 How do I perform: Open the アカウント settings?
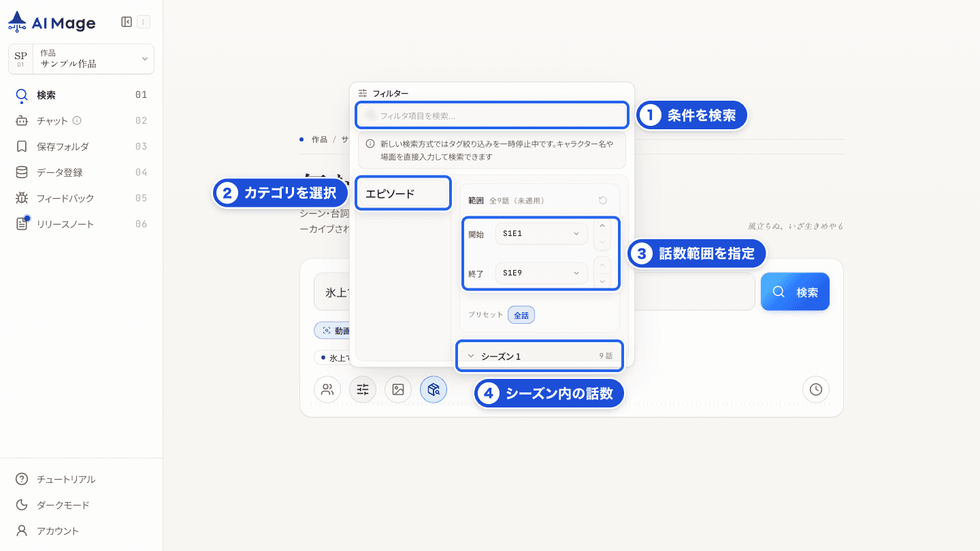[81, 531]
